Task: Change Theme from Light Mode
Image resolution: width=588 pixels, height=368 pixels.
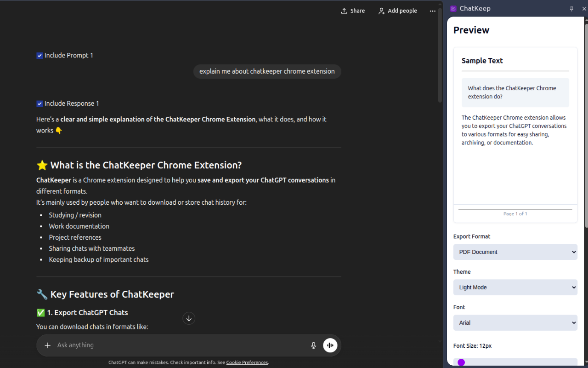Action: (x=515, y=287)
